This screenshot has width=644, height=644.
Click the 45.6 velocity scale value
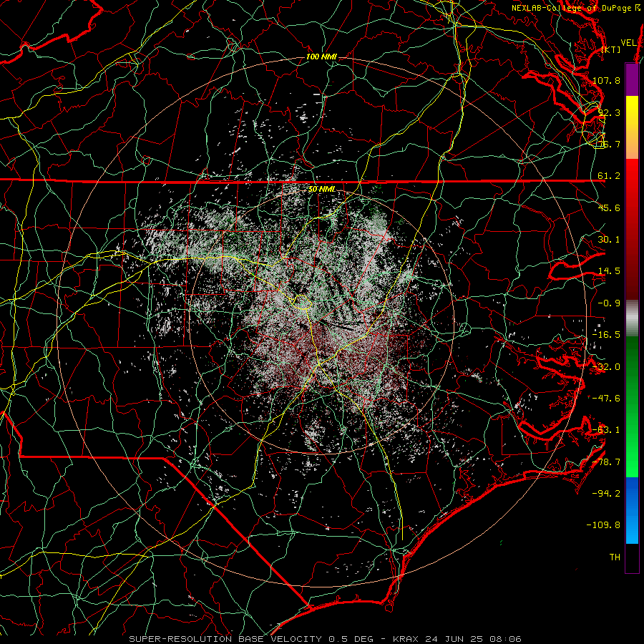[609, 208]
